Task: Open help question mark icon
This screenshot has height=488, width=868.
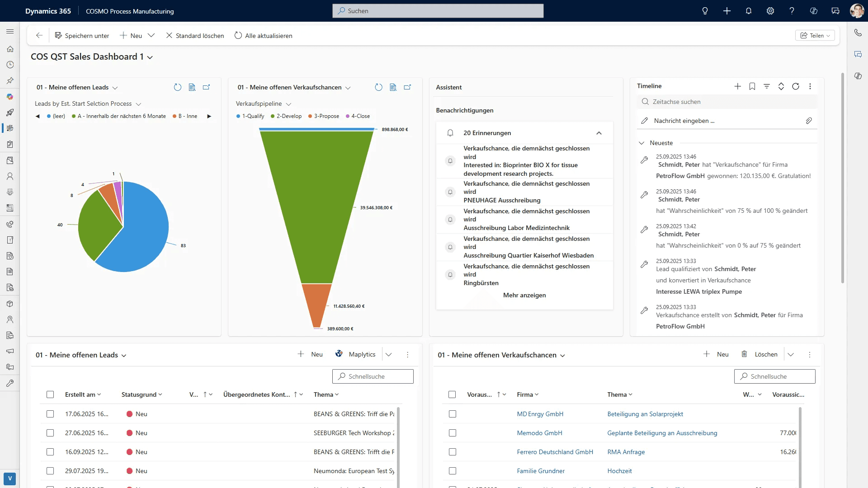Action: (x=792, y=11)
